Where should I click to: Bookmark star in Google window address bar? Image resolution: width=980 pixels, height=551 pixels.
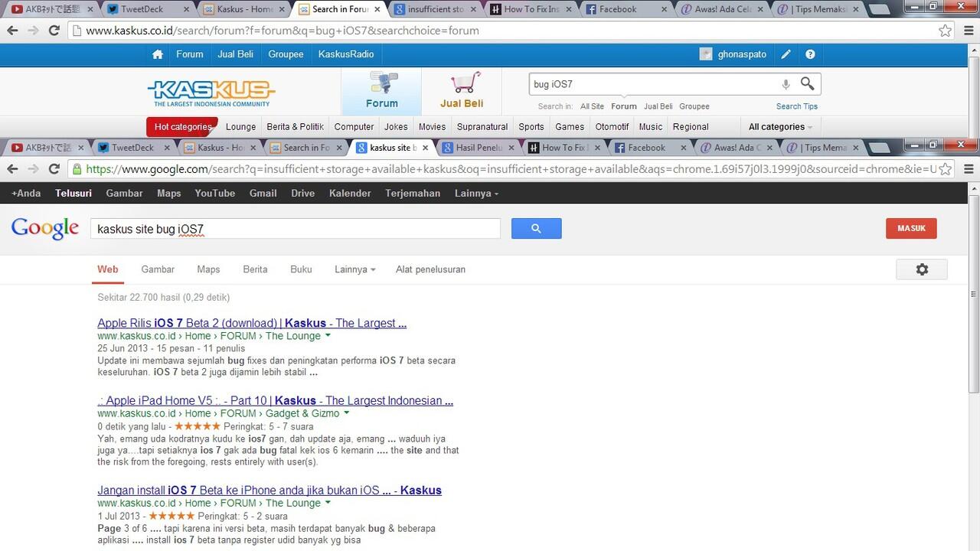(x=946, y=169)
